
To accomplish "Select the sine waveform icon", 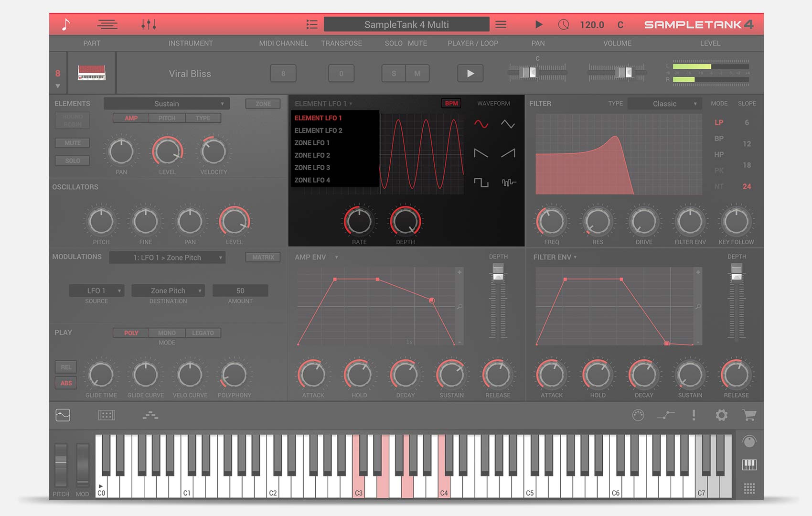I will [481, 125].
